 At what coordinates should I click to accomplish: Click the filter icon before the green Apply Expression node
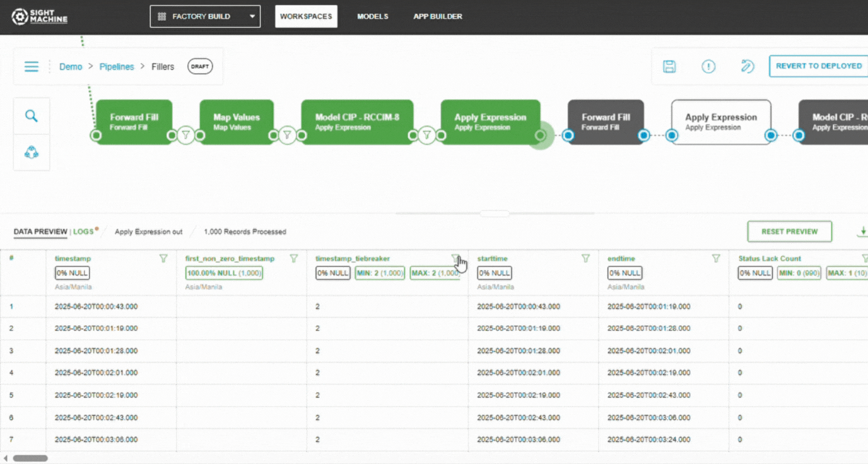click(x=427, y=135)
